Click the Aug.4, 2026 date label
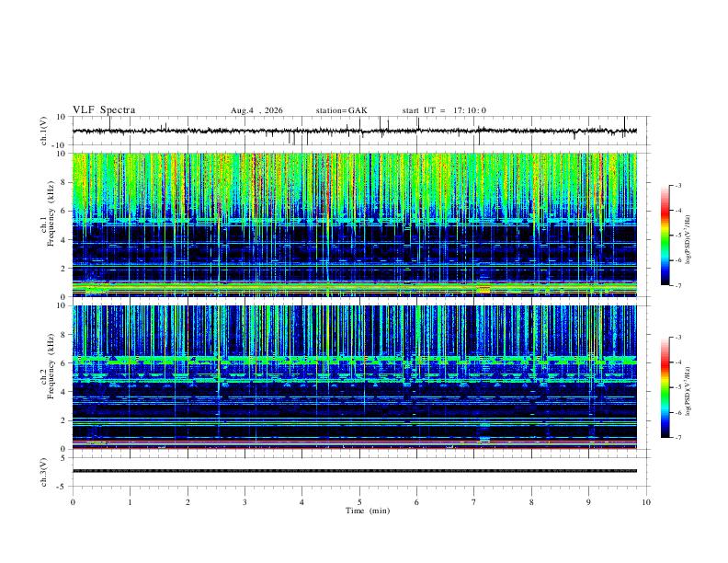Image resolution: width=728 pixels, height=563 pixels. click(256, 110)
